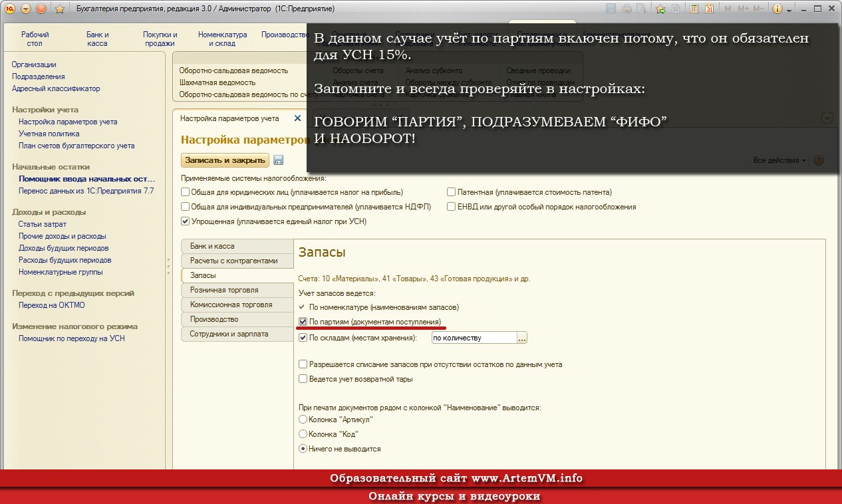This screenshot has height=504, width=842.
Task: Select Производство settings side tab
Action: tap(237, 319)
